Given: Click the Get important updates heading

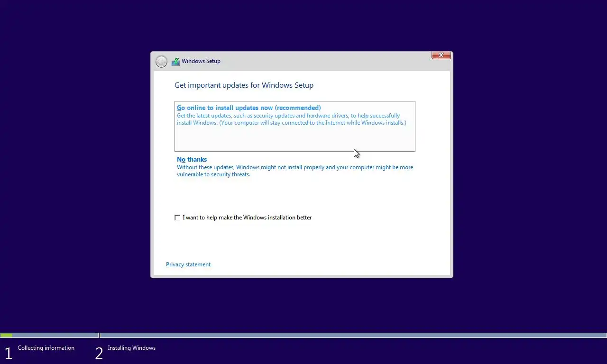Looking at the screenshot, I should tap(244, 85).
